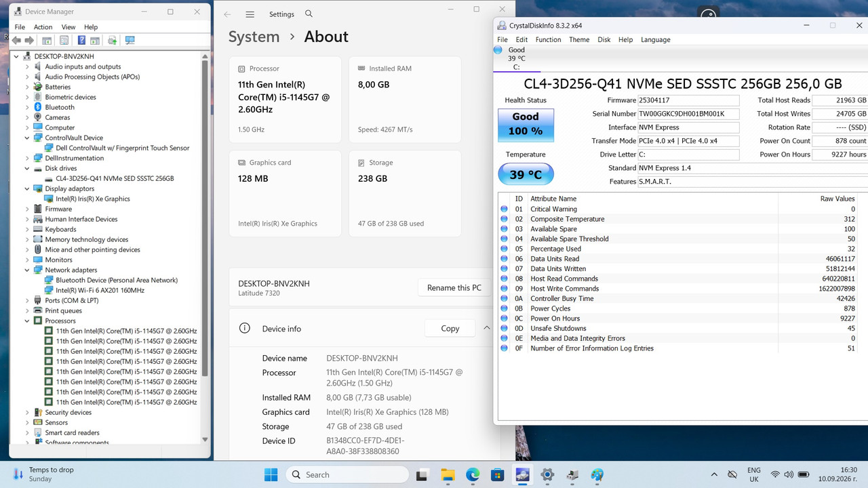Image resolution: width=868 pixels, height=488 pixels.
Task: Open the Action menu in Device Manager
Action: pyautogui.click(x=43, y=27)
